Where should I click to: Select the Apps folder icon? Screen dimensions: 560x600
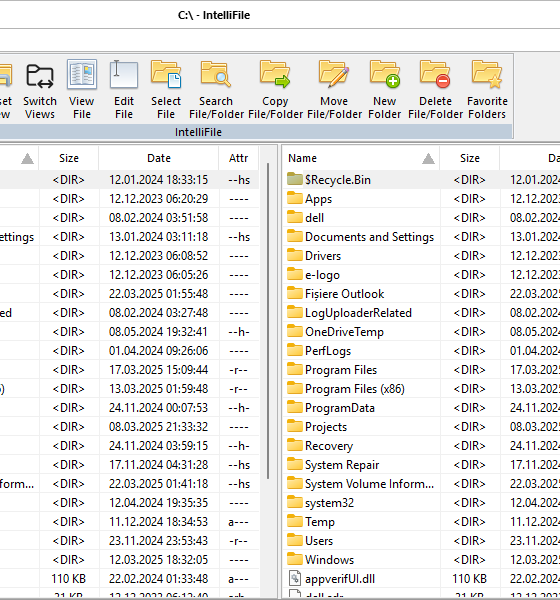pos(295,198)
